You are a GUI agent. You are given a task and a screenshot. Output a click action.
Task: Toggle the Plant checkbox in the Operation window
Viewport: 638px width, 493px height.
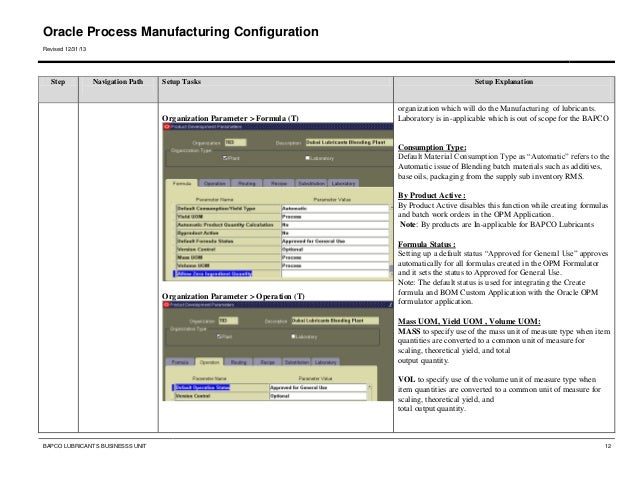(219, 336)
